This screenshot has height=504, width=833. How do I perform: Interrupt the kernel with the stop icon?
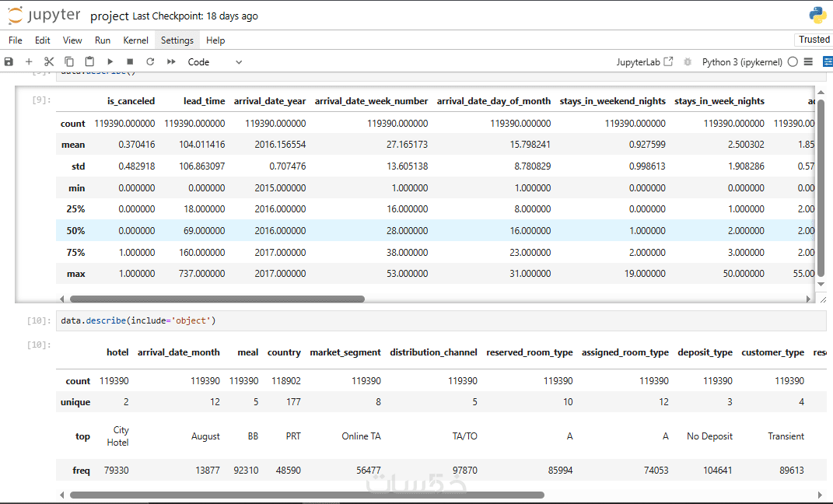130,61
